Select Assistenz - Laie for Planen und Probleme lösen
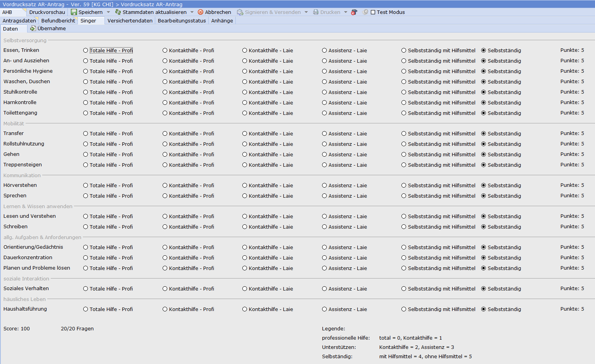This screenshot has width=595, height=364. point(324,268)
